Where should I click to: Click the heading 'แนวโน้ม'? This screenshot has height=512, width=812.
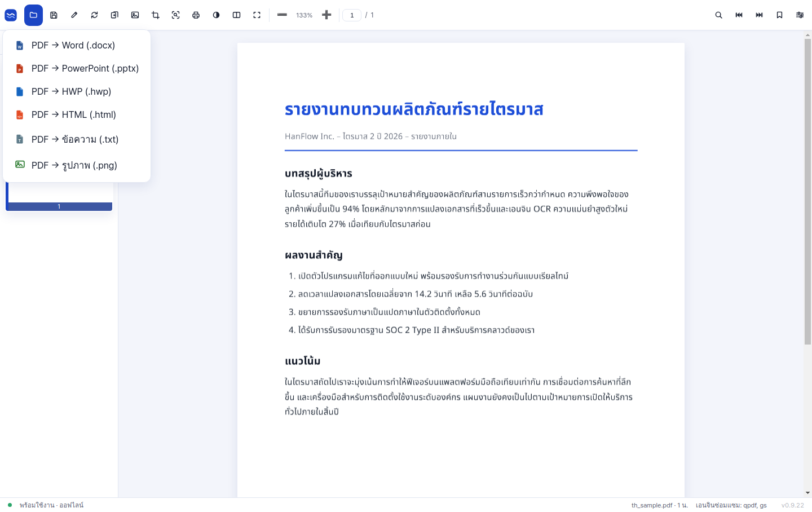[302, 361]
